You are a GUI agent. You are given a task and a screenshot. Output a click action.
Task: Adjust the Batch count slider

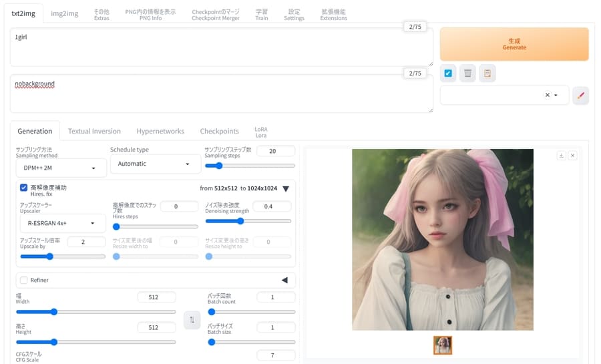252,312
